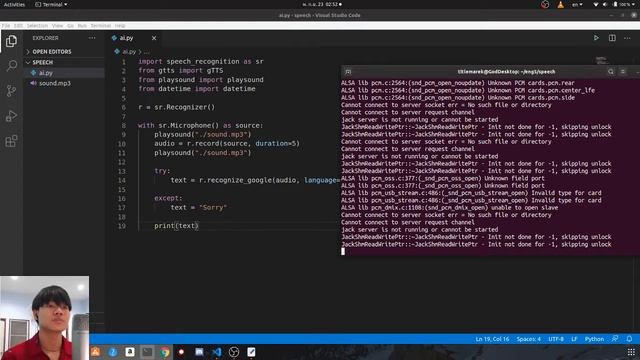Open the terminal window hamburger menu
Viewport: 640px width, 360px height.
click(623, 72)
